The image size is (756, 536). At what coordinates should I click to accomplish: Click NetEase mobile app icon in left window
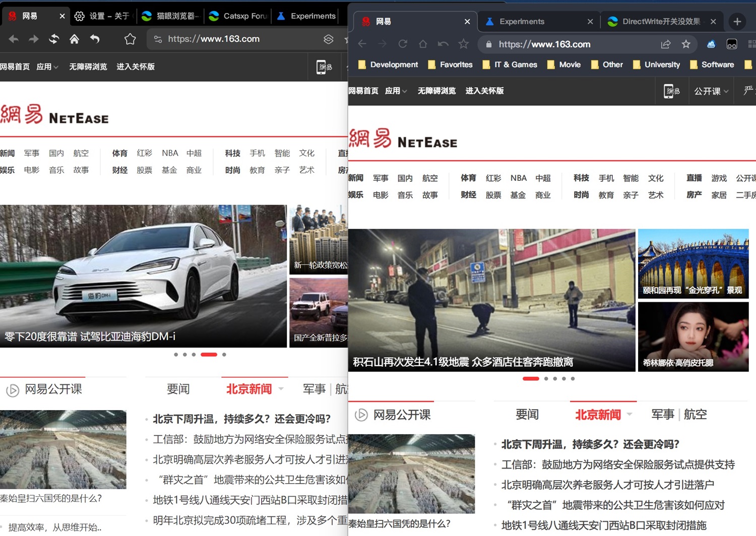point(324,66)
